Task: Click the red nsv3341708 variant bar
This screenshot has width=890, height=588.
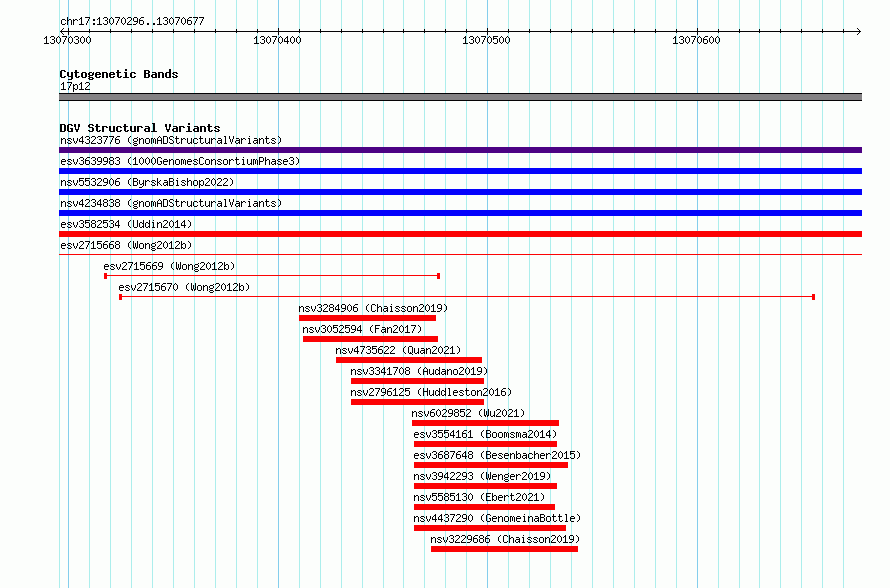Action: (417, 381)
